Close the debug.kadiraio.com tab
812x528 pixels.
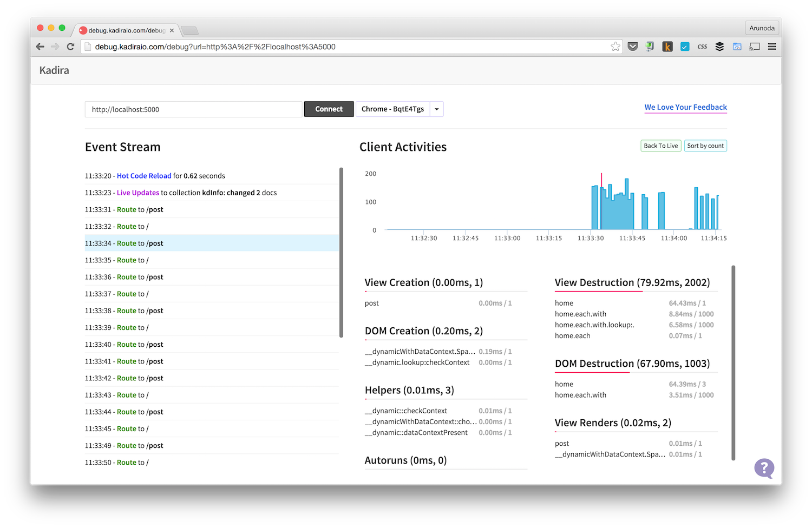172,30
